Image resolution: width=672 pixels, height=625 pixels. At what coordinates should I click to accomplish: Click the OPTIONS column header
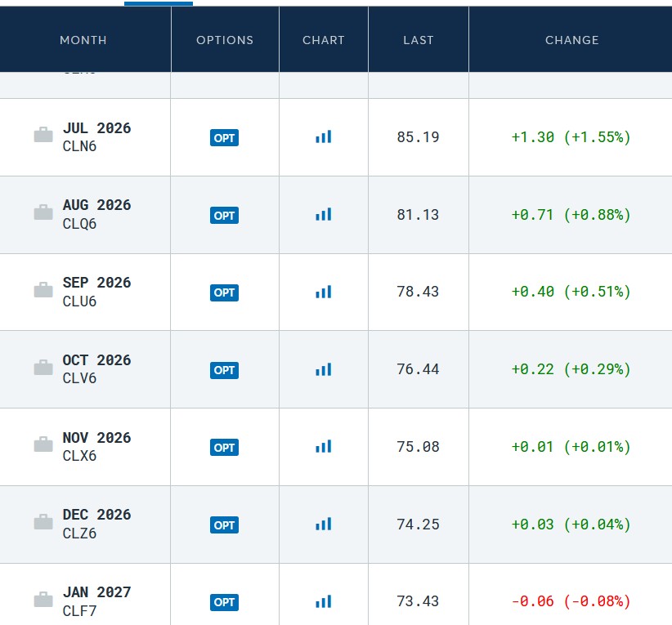(x=225, y=40)
